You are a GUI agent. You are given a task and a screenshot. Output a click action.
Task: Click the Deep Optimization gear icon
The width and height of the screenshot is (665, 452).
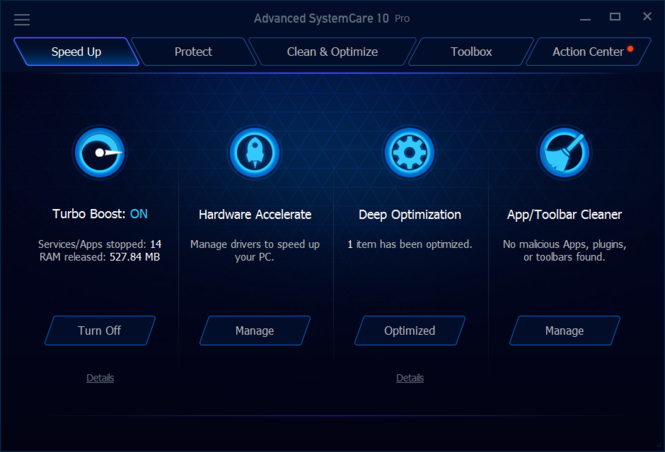pyautogui.click(x=409, y=153)
